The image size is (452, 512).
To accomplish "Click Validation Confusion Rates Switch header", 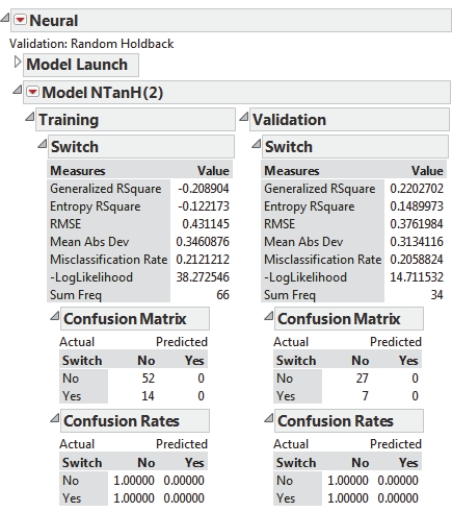I will (296, 463).
